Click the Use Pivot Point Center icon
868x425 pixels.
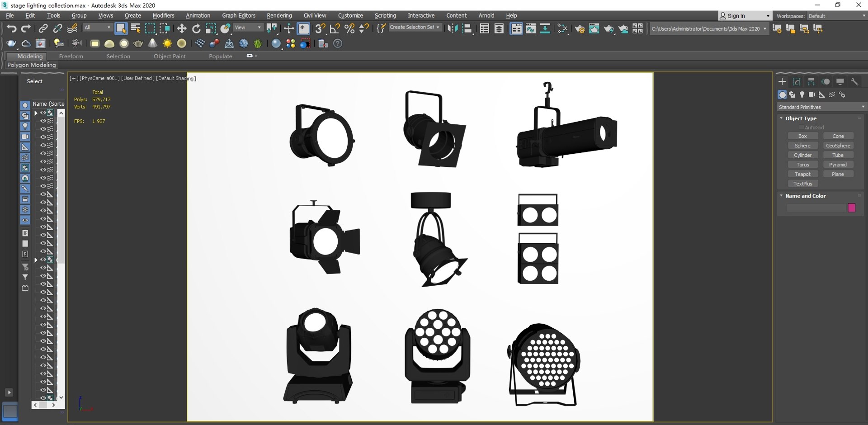point(272,28)
